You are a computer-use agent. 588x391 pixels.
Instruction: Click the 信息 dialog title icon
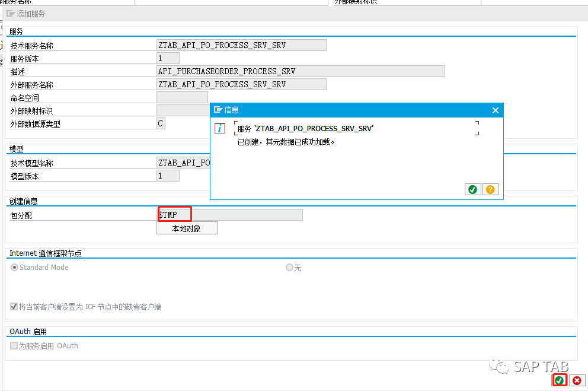218,110
